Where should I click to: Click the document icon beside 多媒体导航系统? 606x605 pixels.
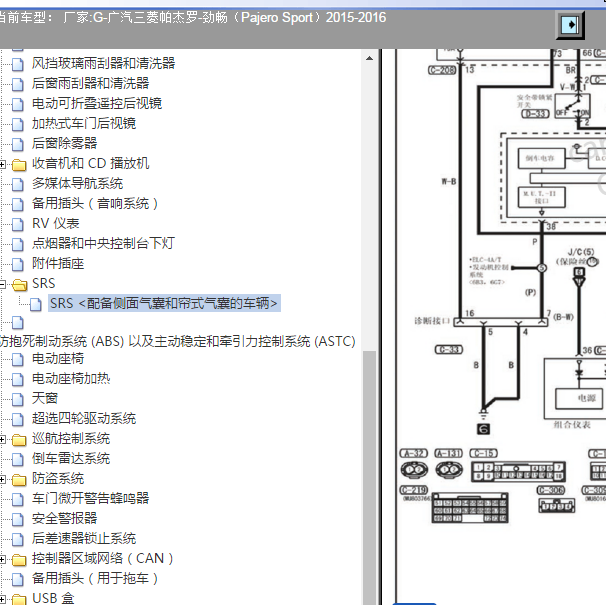click(x=18, y=184)
